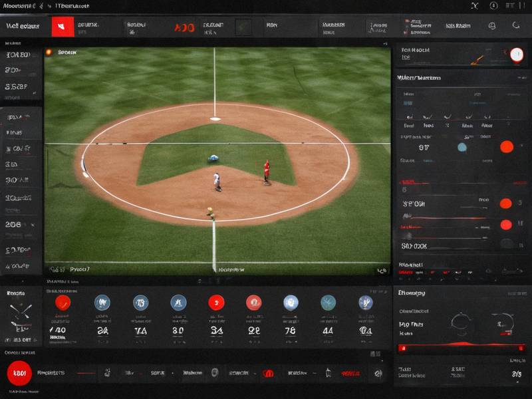The height and width of the screenshot is (399, 532).
Task: Select the 'K6s Rkaim' header menu item
Action: pos(458,26)
